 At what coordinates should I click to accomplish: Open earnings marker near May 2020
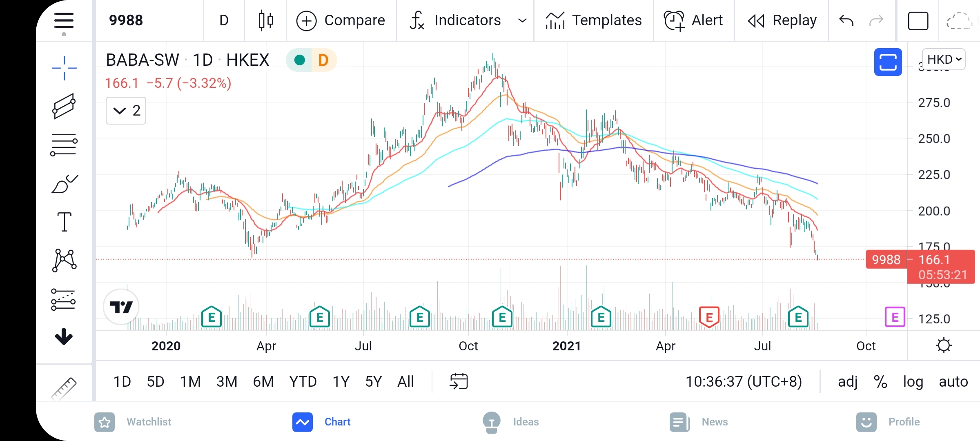pyautogui.click(x=320, y=317)
